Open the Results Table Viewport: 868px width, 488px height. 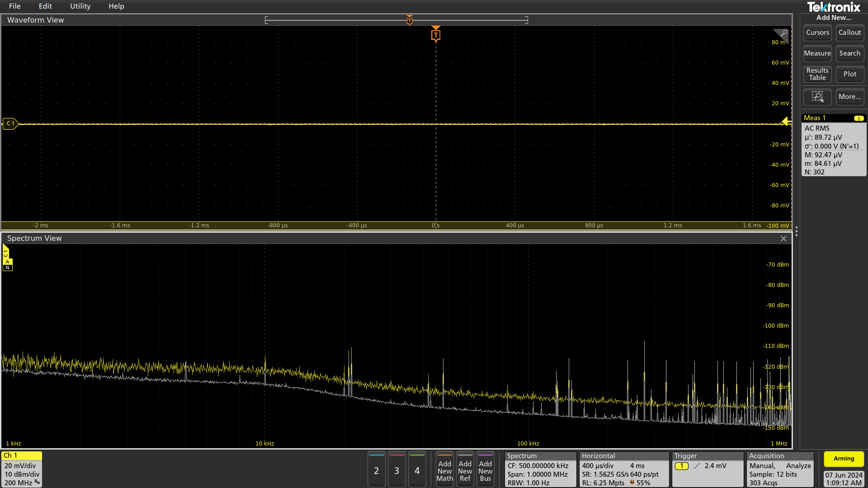click(x=817, y=74)
